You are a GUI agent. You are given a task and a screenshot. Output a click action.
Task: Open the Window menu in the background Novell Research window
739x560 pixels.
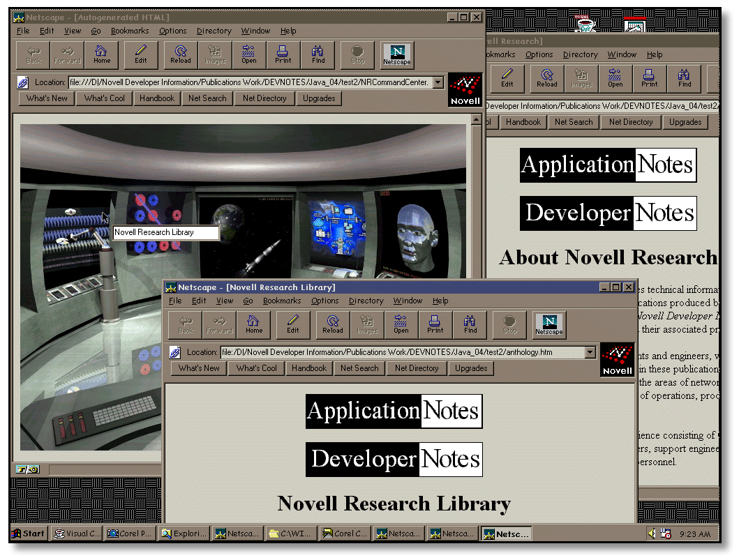[x=622, y=54]
